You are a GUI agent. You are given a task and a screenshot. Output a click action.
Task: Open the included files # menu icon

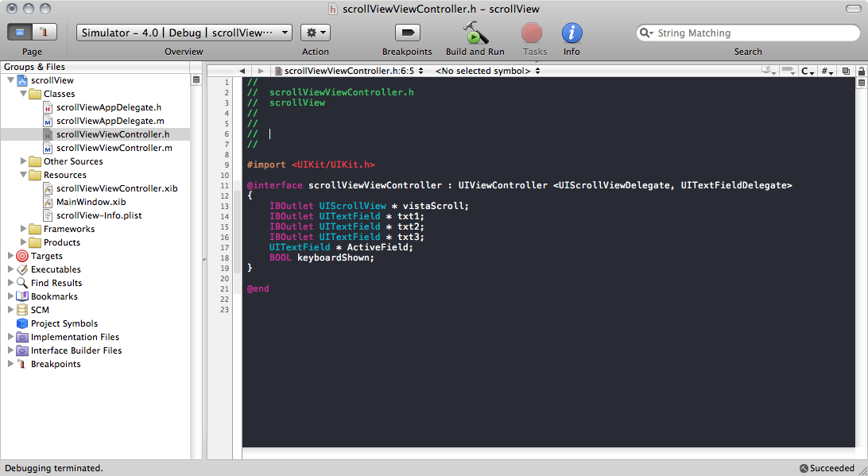tap(827, 71)
